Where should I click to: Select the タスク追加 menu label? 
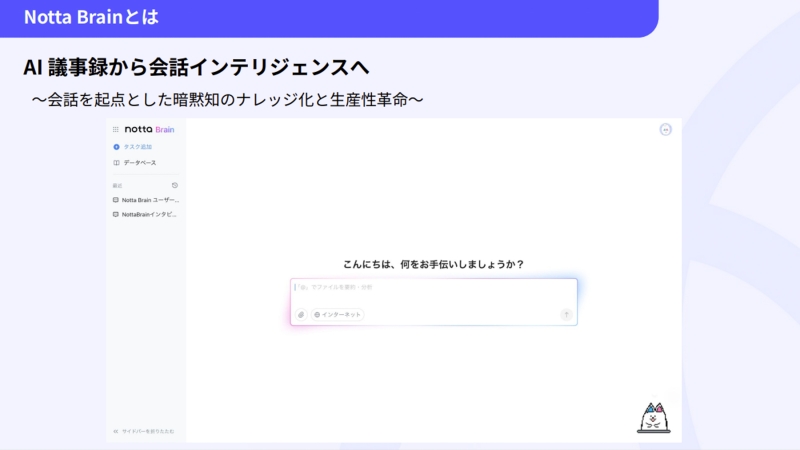[138, 147]
